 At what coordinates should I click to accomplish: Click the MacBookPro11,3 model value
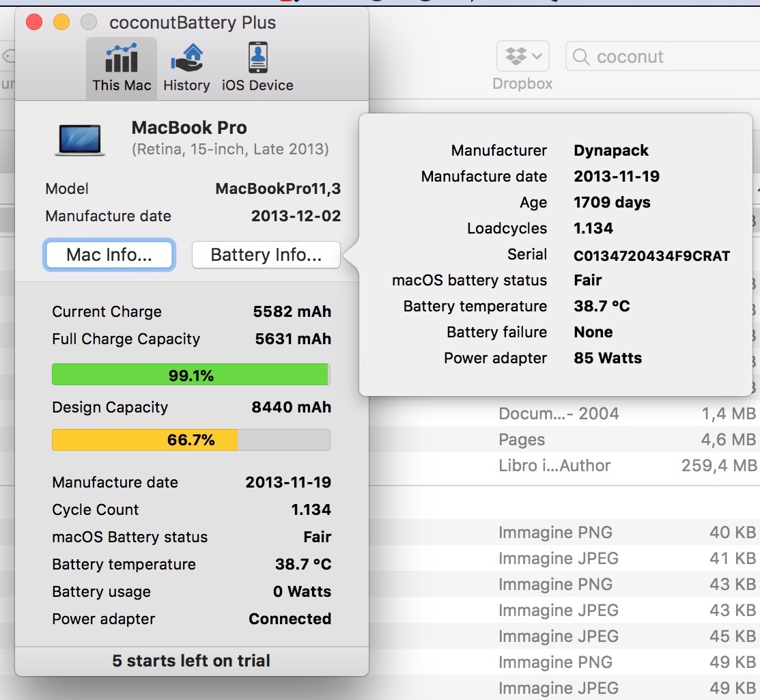(x=278, y=188)
